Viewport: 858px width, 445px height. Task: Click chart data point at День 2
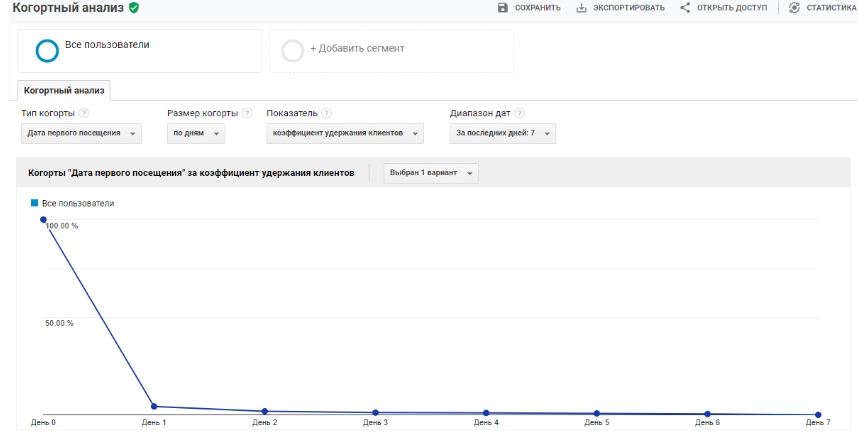(265, 411)
